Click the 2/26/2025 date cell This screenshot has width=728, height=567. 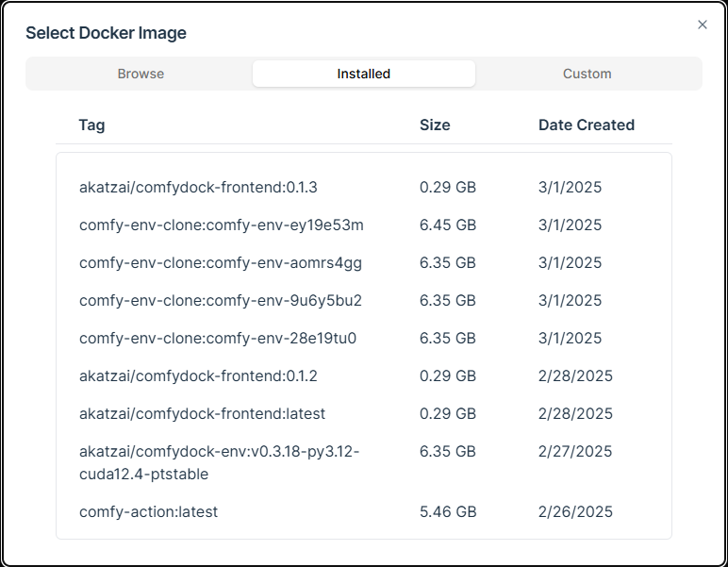575,511
